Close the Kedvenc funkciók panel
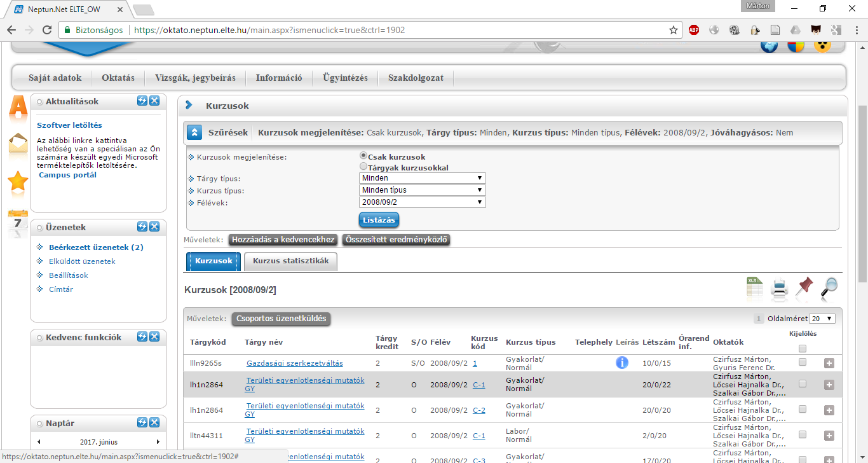The image size is (868, 463). click(x=154, y=336)
